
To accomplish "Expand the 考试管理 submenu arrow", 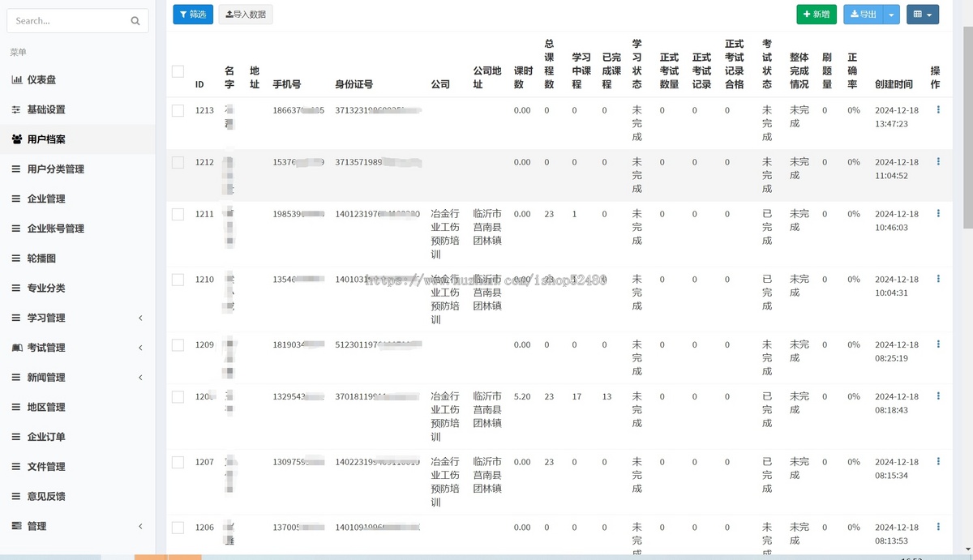I will pos(140,348).
